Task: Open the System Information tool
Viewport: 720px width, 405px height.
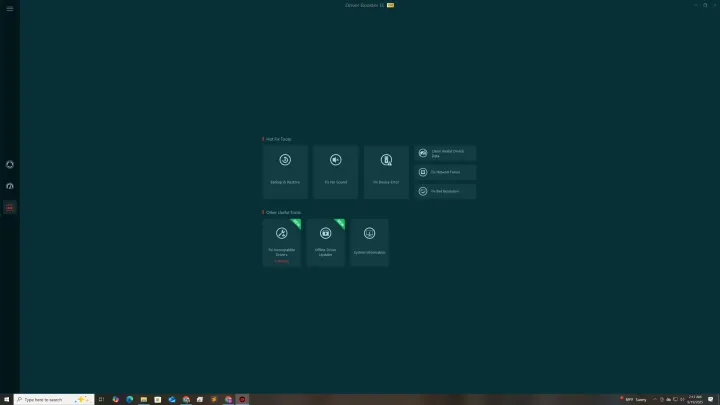Action: tap(369, 243)
